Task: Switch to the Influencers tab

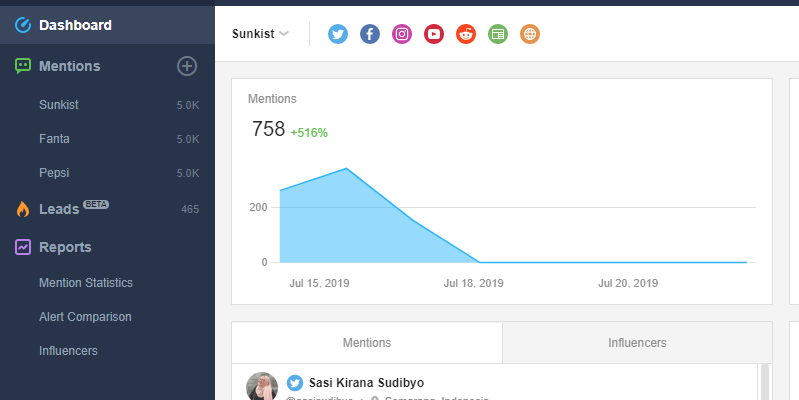Action: pos(637,343)
